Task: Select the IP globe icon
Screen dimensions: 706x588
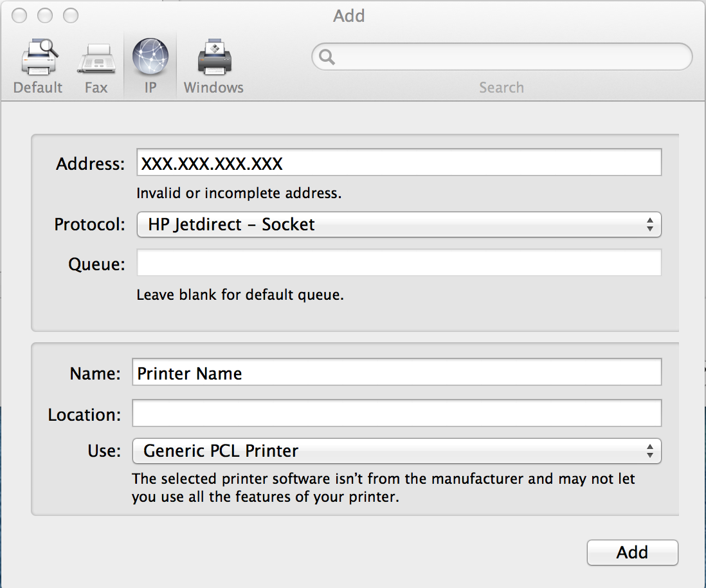Action: (x=150, y=57)
